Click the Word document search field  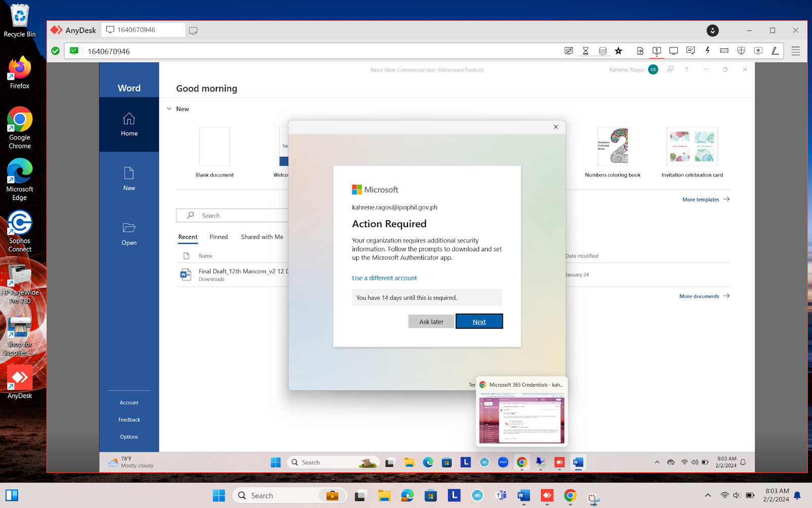pyautogui.click(x=232, y=215)
